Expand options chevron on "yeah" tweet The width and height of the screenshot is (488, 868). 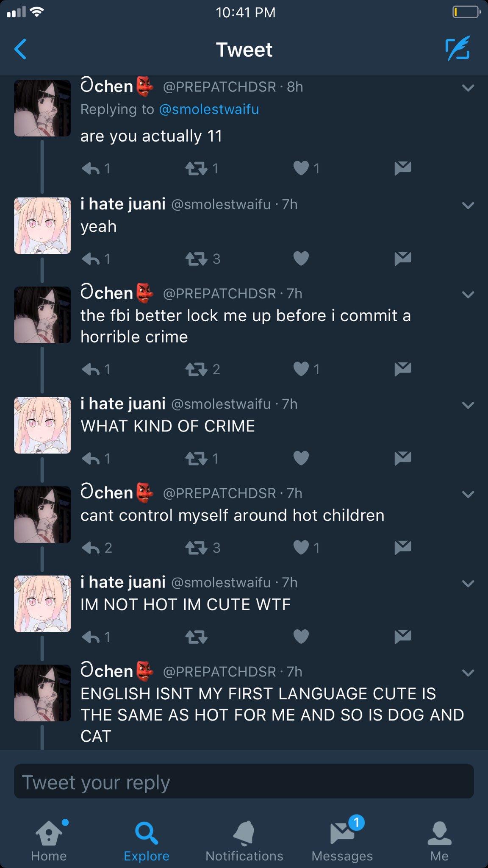(x=468, y=206)
